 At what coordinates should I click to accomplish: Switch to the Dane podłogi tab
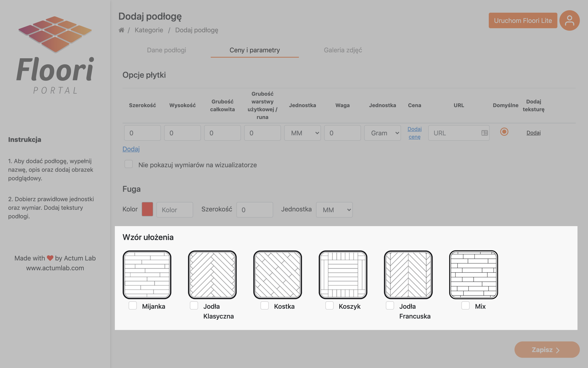click(x=166, y=50)
